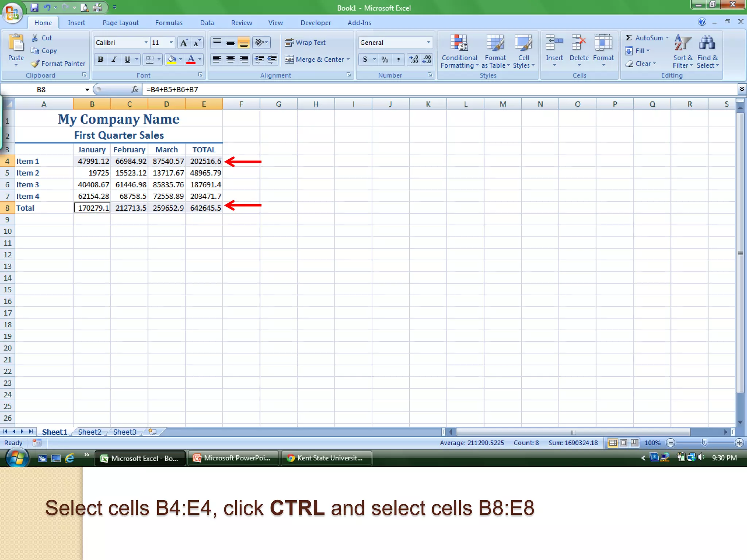Switch to Microsoft PowerPoint taskbar button
Screen dimensions: 747x560
coord(233,458)
